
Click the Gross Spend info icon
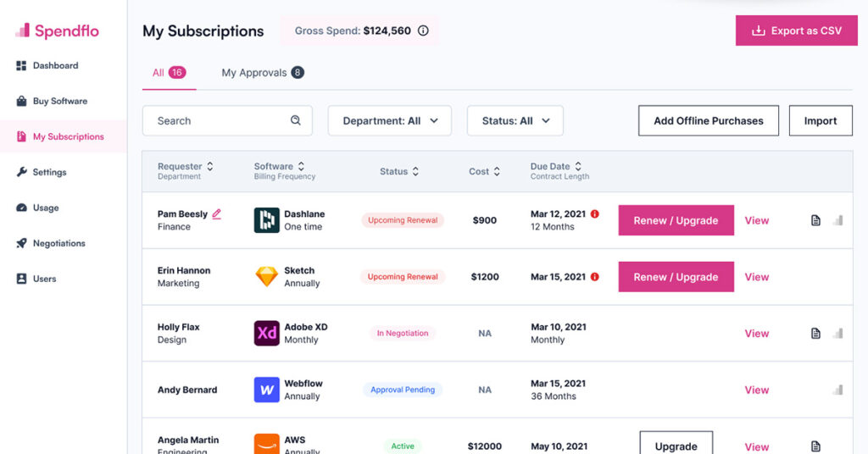(x=423, y=31)
